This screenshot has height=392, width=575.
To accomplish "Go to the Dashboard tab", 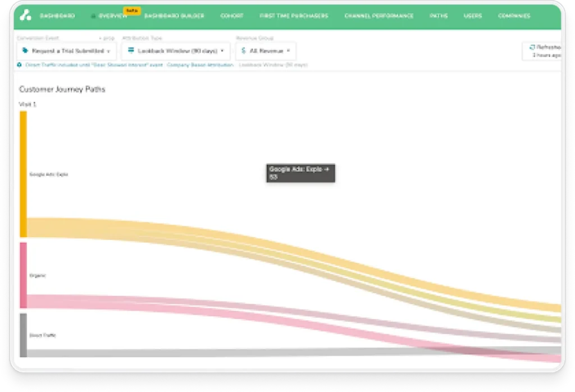I will [57, 16].
